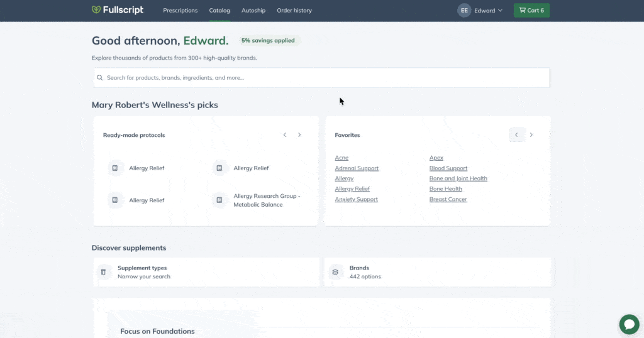Screen dimensions: 644x338
Task: Follow the Bone and Joint Health link
Action: [x=458, y=178]
